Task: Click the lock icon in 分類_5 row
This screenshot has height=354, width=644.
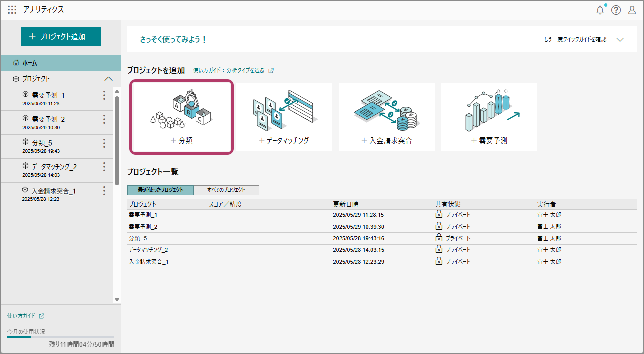Action: tap(439, 238)
